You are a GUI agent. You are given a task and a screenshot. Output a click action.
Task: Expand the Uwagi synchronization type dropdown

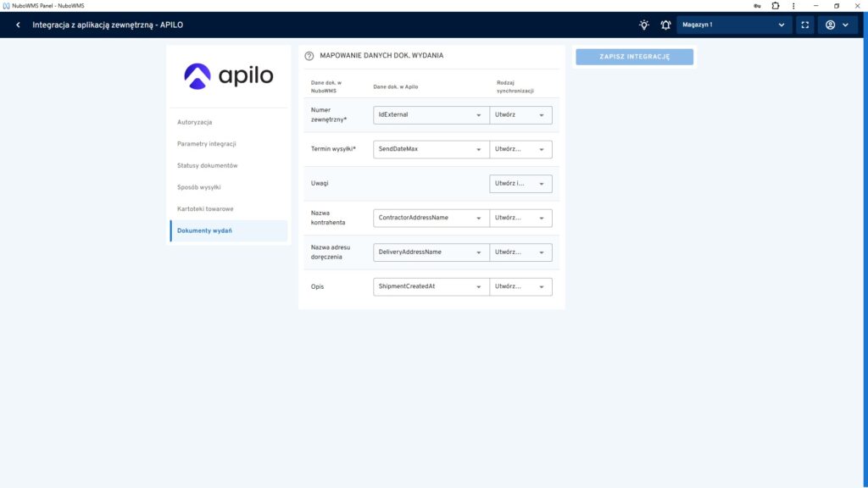[x=520, y=184]
